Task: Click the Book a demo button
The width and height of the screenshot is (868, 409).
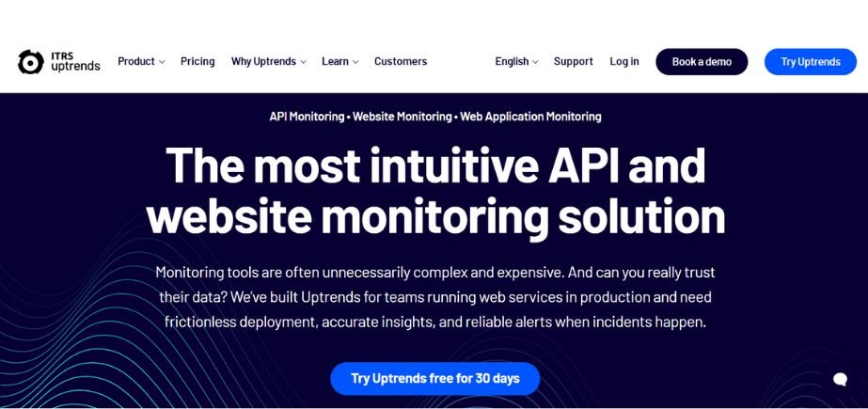Action: point(702,62)
